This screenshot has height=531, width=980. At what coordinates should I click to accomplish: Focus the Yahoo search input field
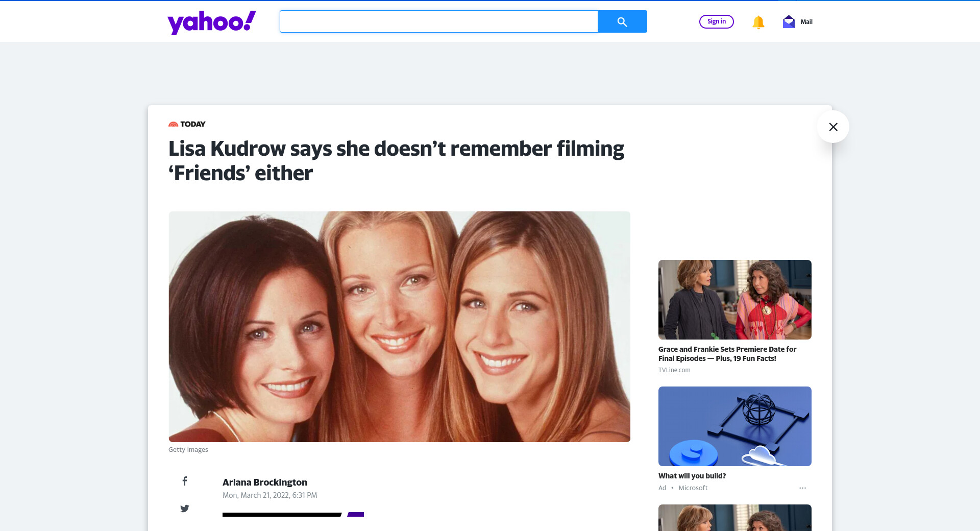point(438,21)
